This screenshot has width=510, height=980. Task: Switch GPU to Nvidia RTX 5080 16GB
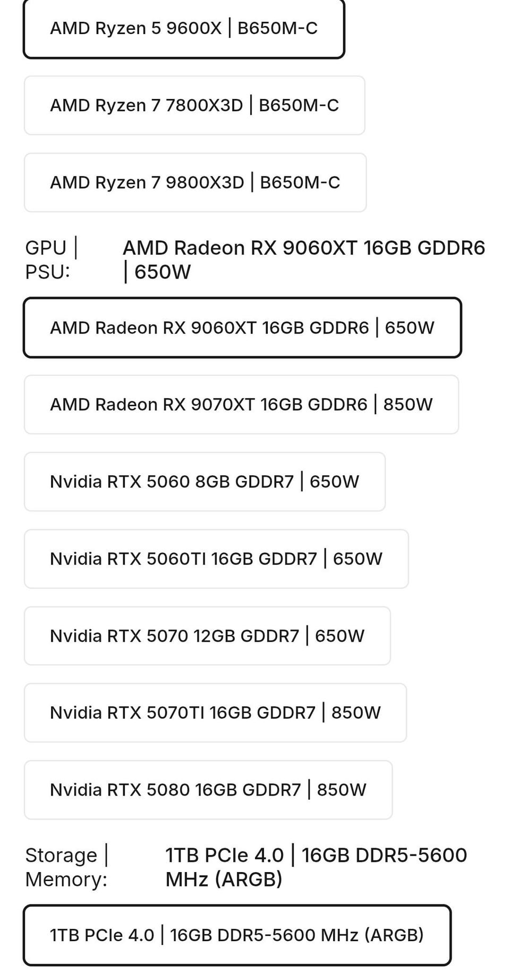(x=208, y=790)
